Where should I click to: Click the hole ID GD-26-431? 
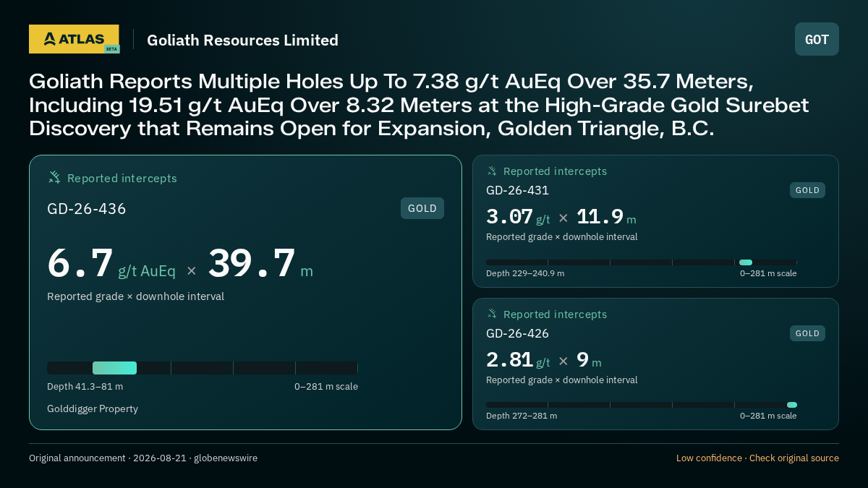pos(517,190)
